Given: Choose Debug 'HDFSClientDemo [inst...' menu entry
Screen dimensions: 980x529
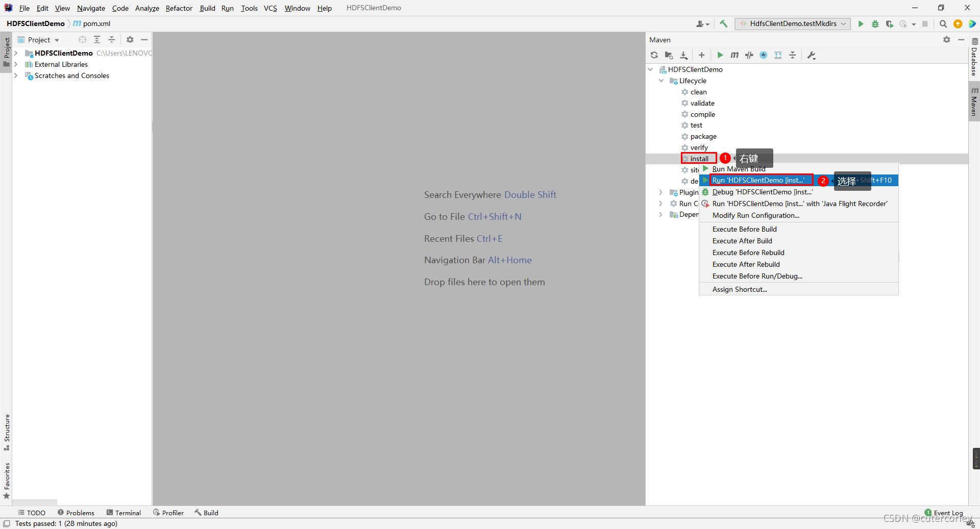Looking at the screenshot, I should point(798,192).
